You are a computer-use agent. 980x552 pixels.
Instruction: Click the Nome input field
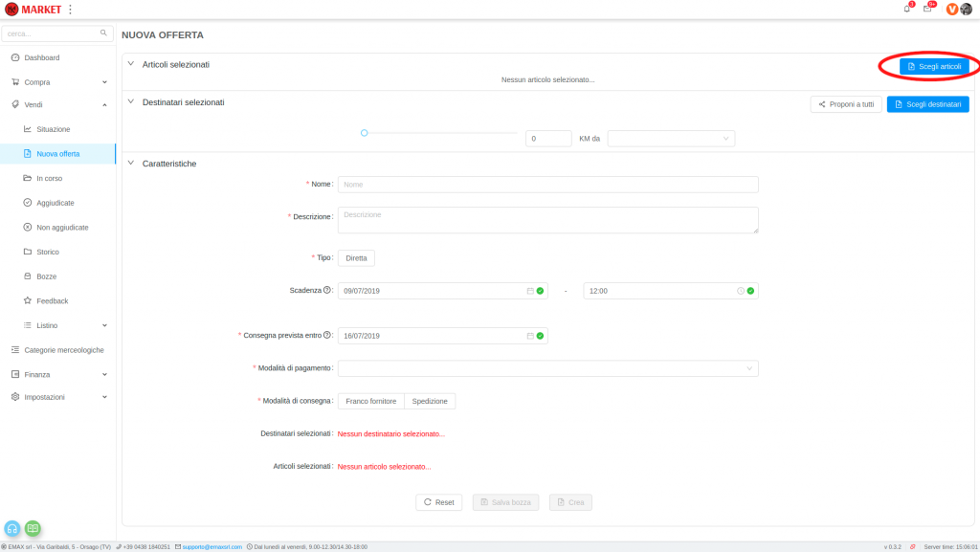point(547,185)
